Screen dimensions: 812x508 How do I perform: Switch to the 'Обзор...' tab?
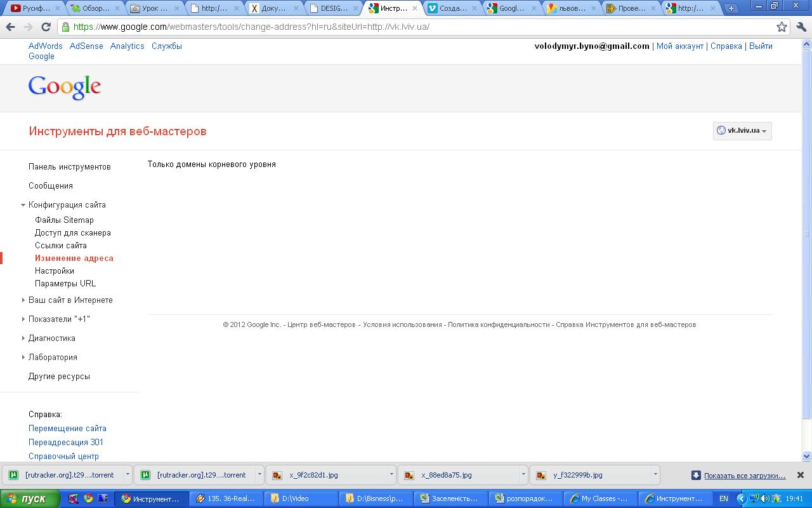coord(93,9)
